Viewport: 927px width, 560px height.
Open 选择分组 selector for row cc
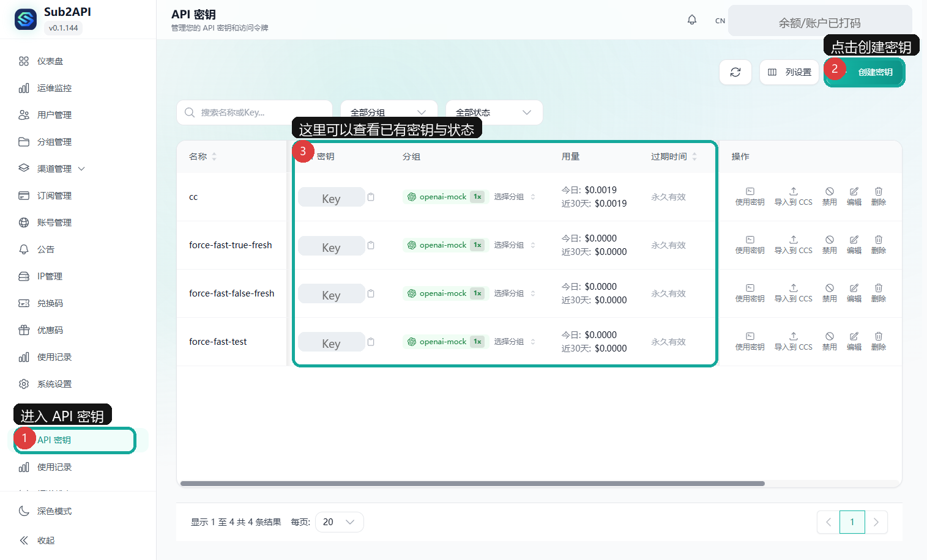coord(515,197)
